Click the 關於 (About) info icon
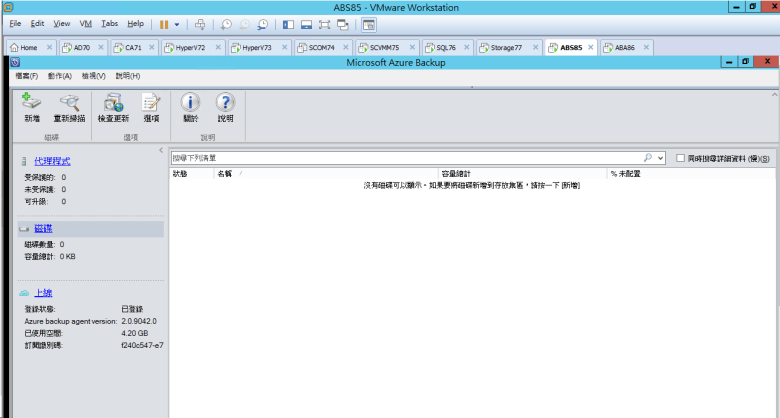 190,102
